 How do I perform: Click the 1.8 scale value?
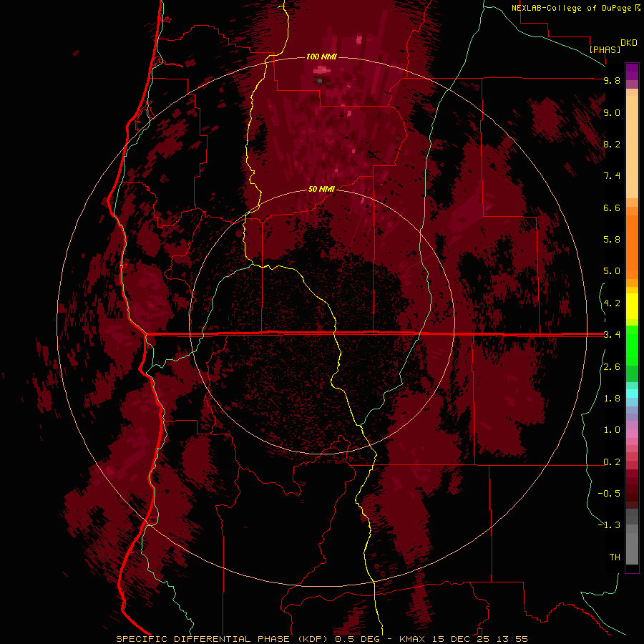612,399
